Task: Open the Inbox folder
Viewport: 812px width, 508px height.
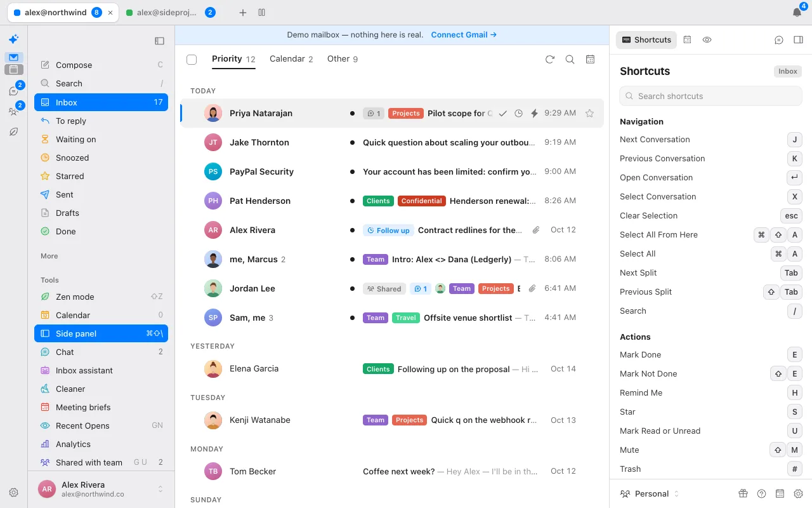Action: pyautogui.click(x=101, y=102)
